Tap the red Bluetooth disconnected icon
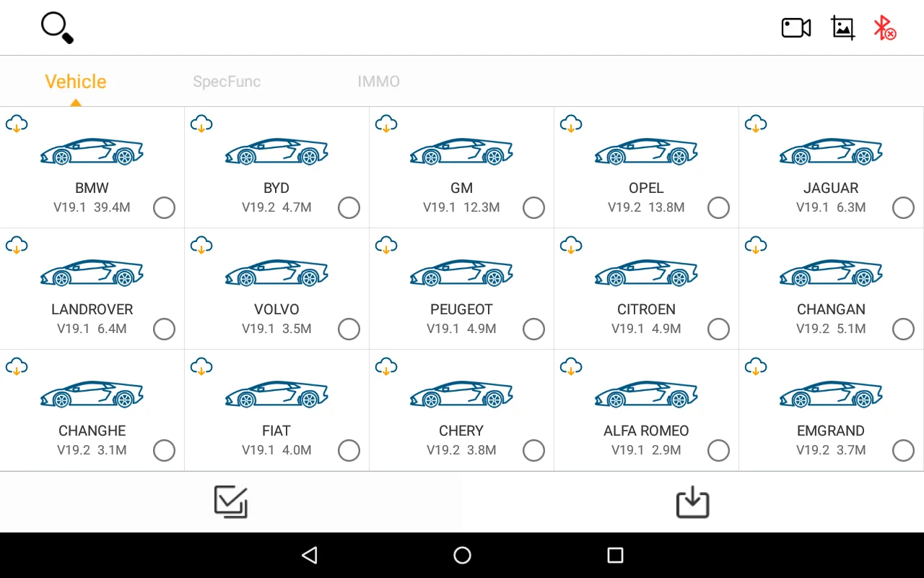 pyautogui.click(x=884, y=28)
